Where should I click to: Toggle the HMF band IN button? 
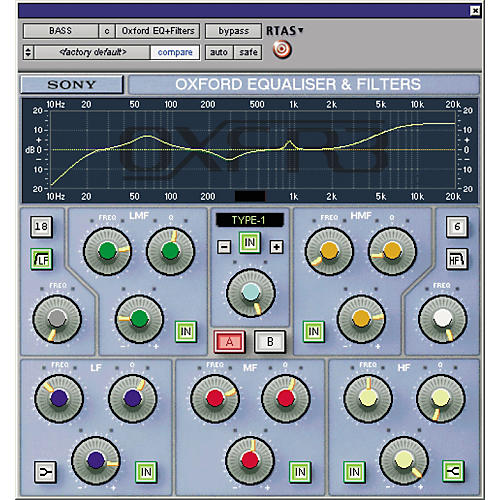click(x=314, y=331)
